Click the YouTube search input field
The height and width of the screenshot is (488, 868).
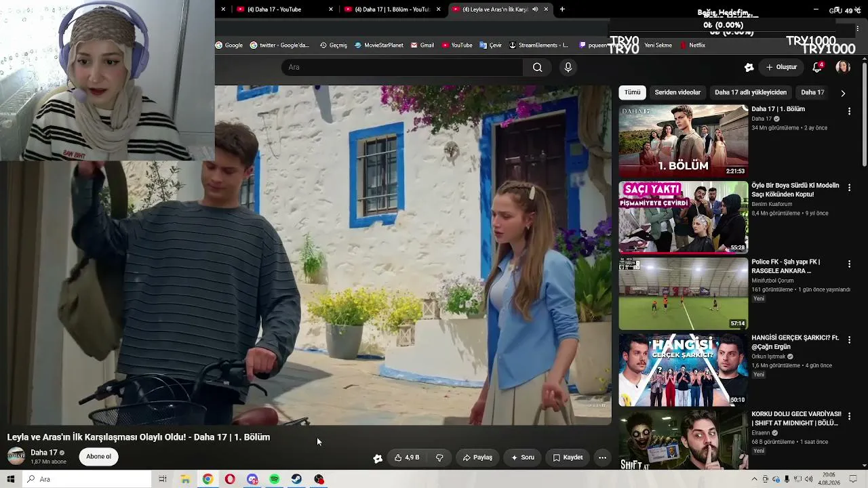point(402,67)
